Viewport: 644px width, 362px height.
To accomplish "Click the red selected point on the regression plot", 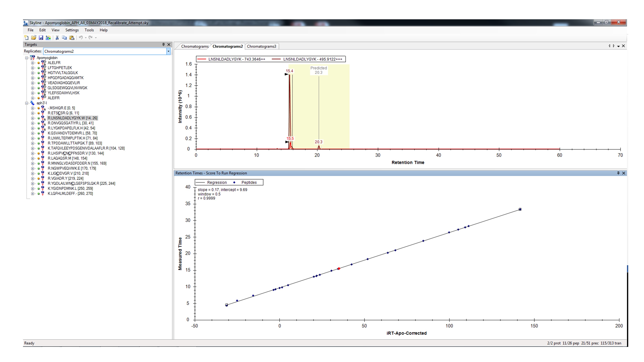I will 339,269.
